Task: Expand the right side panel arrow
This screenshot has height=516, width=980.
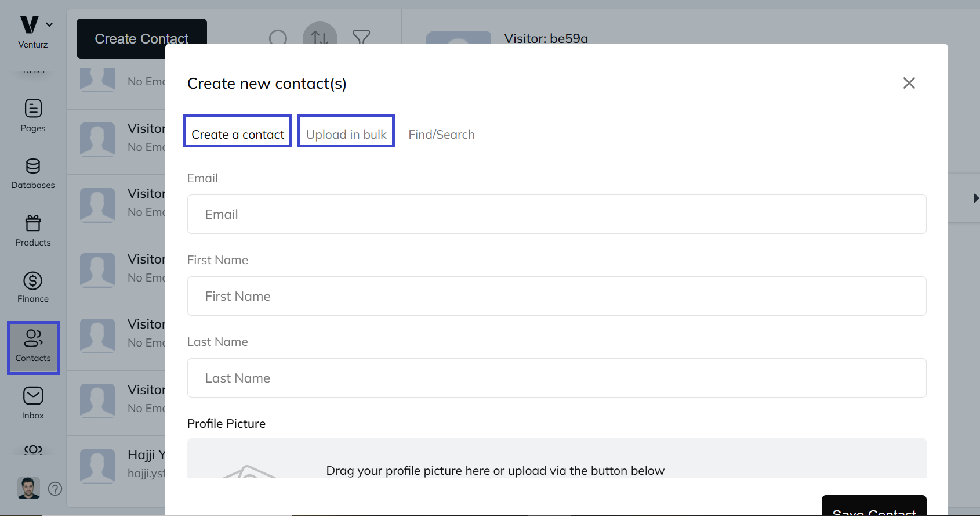Action: [x=976, y=199]
